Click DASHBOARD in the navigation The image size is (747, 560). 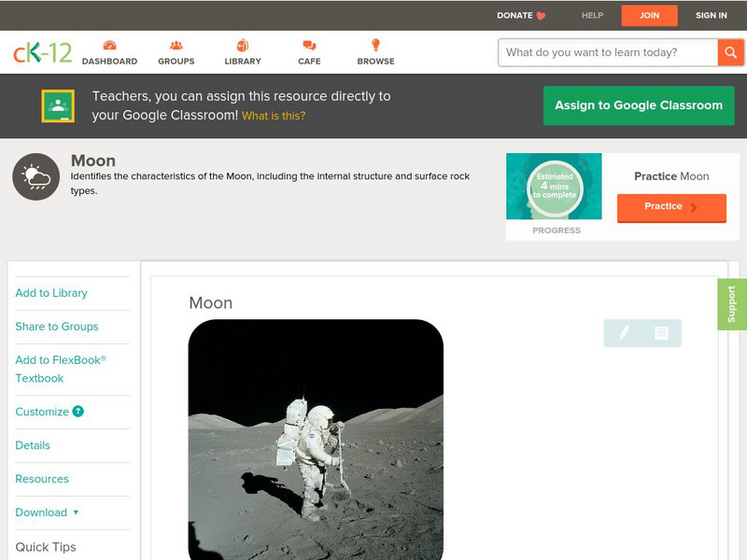[109, 61]
